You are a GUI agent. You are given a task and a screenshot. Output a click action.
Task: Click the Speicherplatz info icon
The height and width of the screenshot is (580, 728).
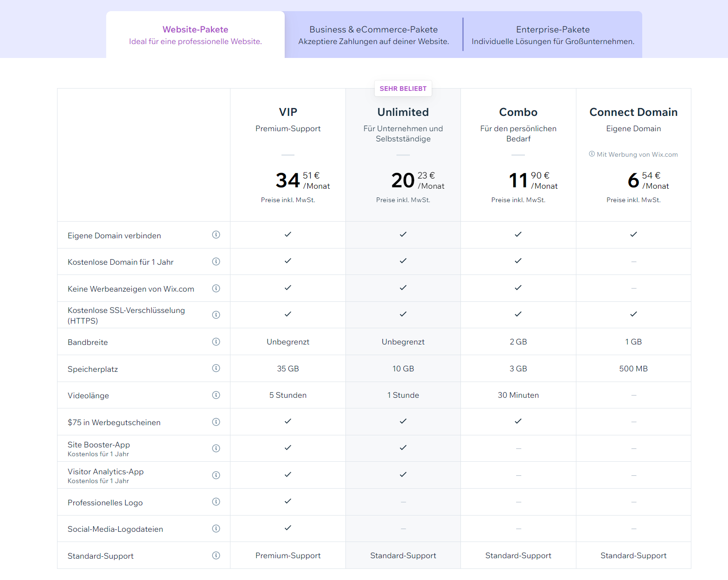click(216, 368)
